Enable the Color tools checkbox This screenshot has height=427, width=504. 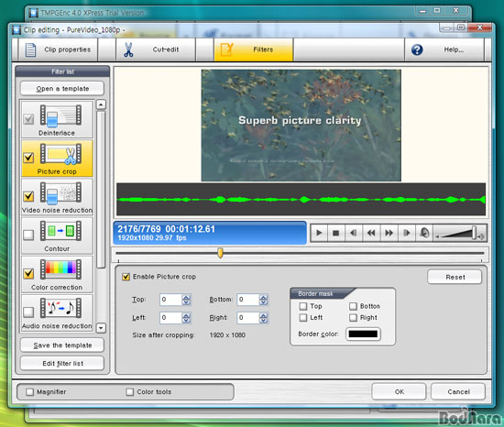pyautogui.click(x=130, y=391)
